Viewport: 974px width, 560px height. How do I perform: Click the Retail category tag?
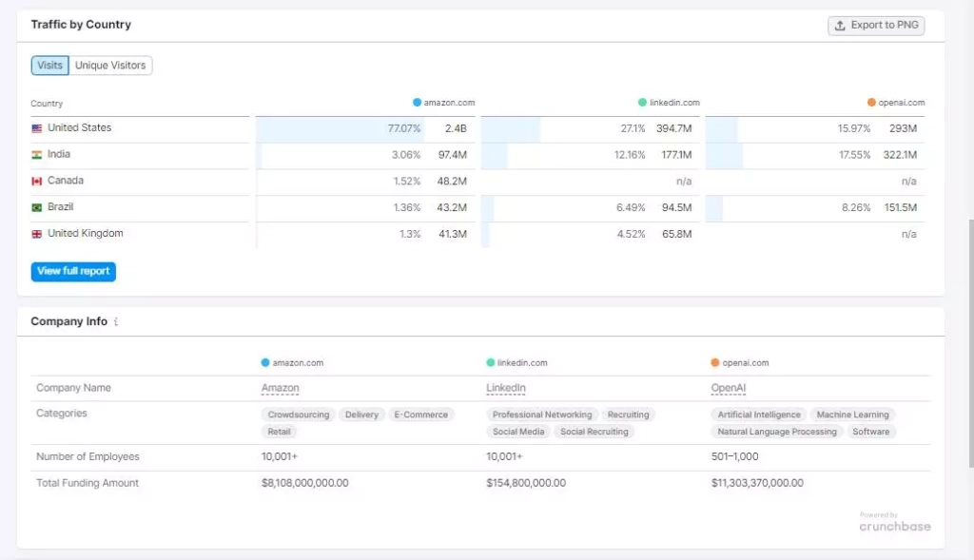[x=279, y=432]
